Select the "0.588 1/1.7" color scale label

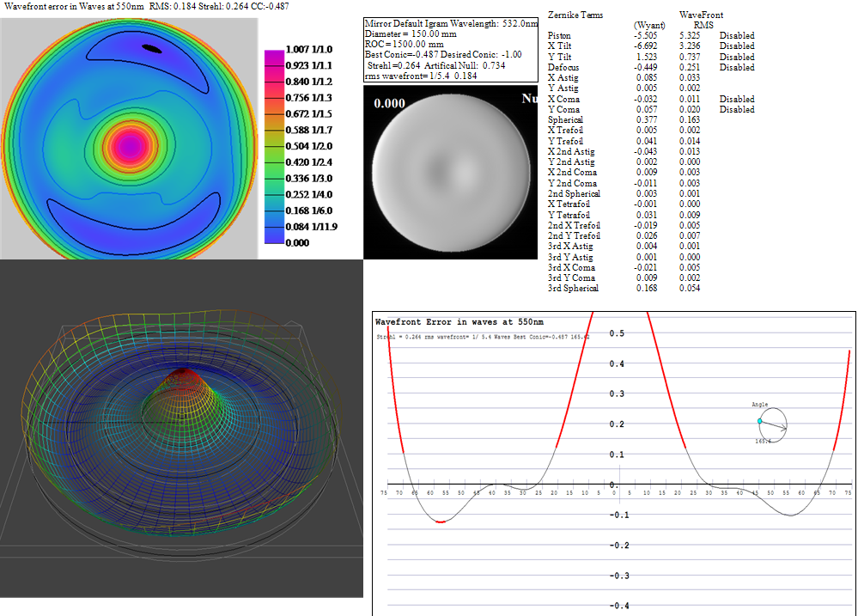pos(308,130)
